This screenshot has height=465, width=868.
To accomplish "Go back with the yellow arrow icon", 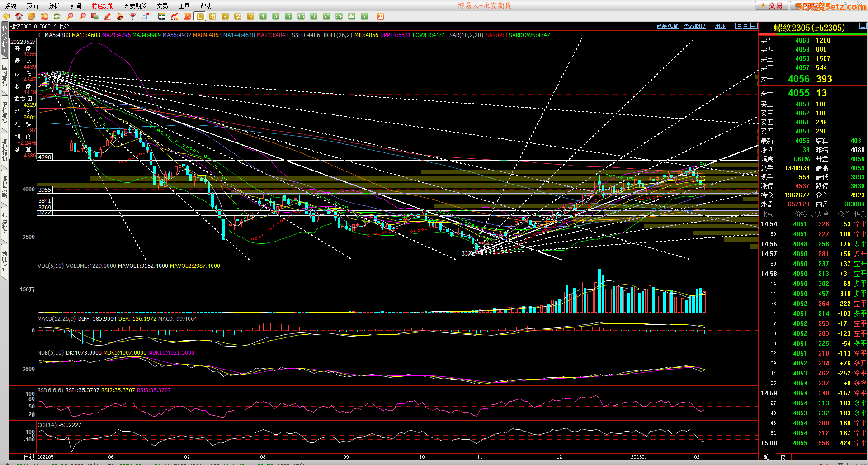I will click(6, 16).
